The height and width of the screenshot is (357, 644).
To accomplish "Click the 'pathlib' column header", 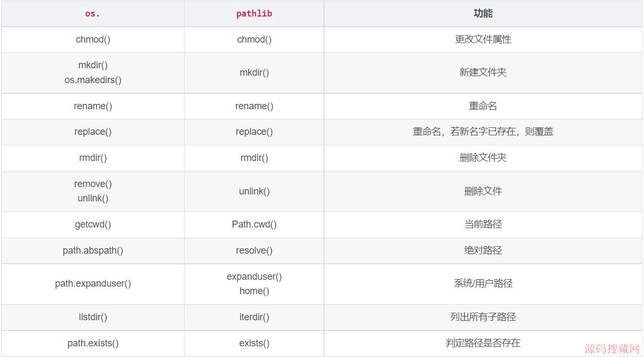I will point(254,14).
